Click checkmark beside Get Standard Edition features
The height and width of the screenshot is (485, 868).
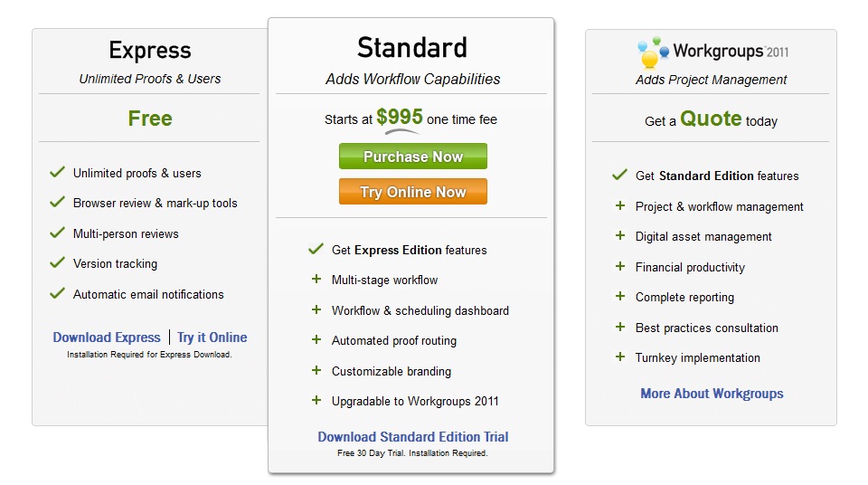click(620, 175)
